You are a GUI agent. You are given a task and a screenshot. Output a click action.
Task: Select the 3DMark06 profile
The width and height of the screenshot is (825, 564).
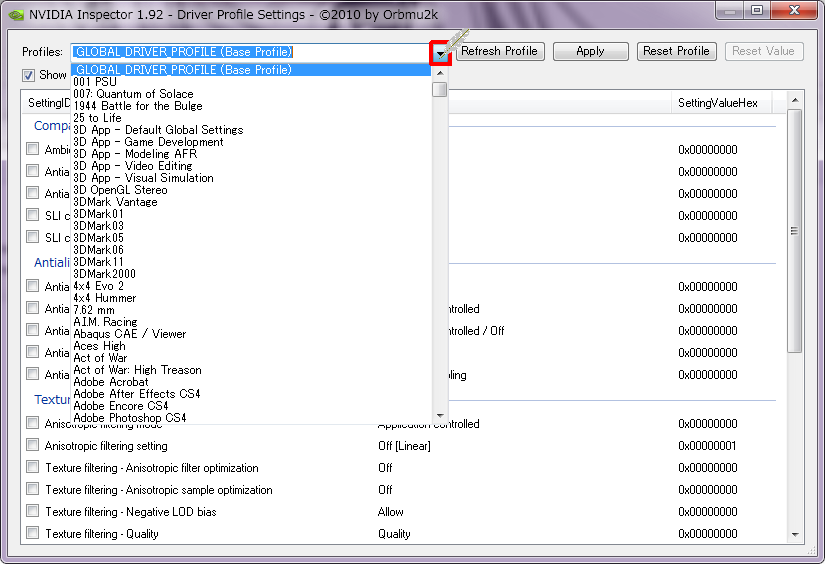pos(251,250)
